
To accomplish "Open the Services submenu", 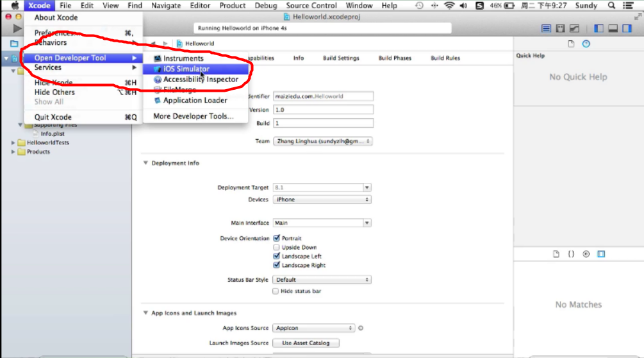I will coord(83,67).
